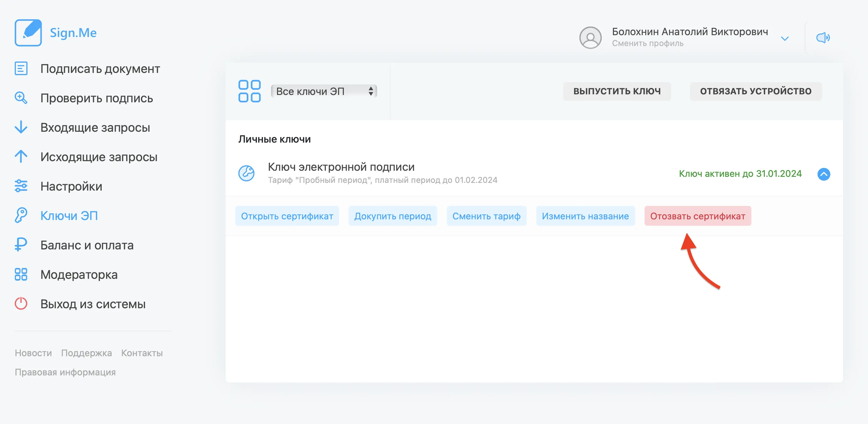This screenshot has width=868, height=424.
Task: Click the Ключ активен до 31.01.2024 status
Action: coord(740,174)
